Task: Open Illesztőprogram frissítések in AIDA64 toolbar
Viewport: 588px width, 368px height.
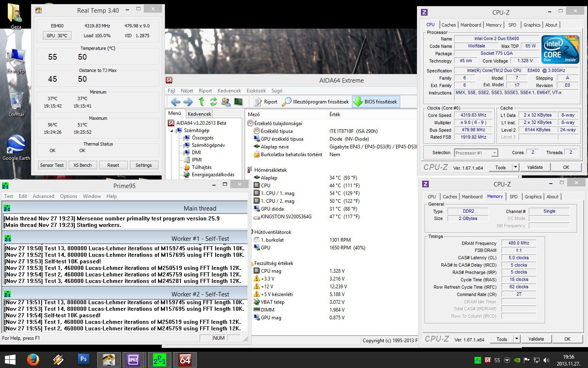Action: point(316,102)
